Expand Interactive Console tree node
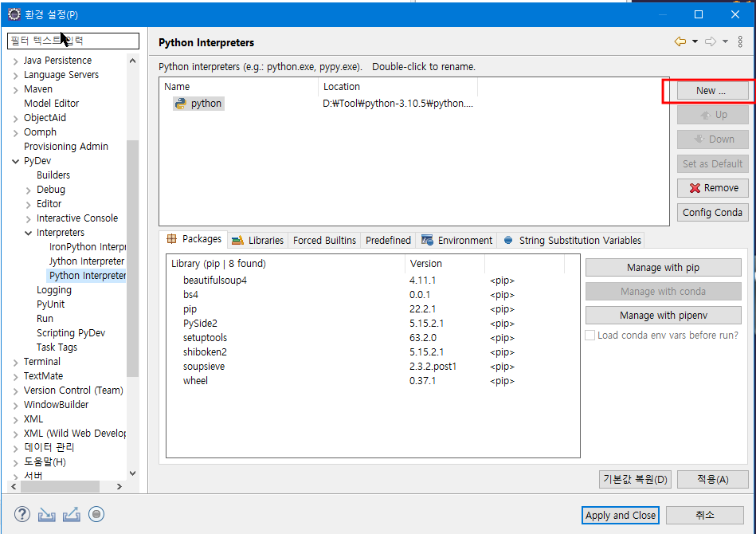Viewport: 756px width, 534px height. (x=29, y=218)
